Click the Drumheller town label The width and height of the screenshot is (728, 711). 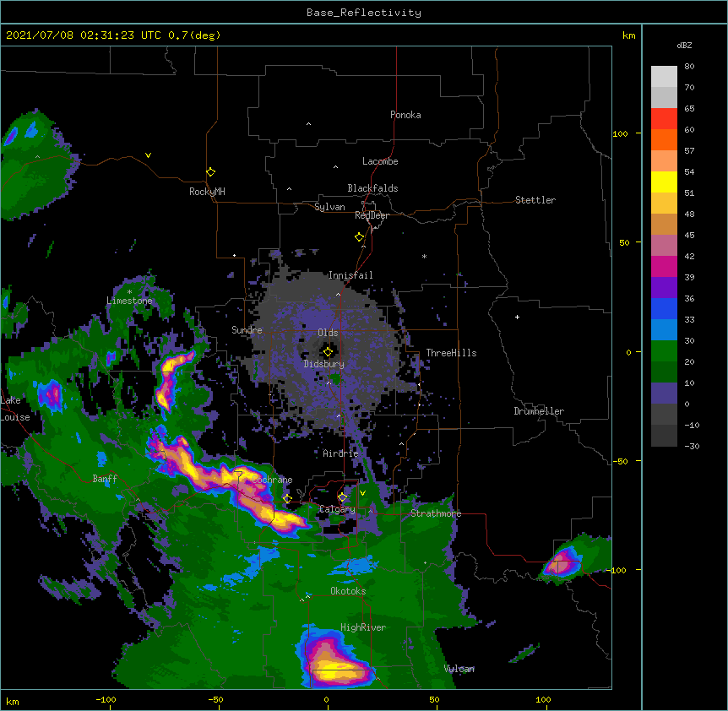point(539,411)
